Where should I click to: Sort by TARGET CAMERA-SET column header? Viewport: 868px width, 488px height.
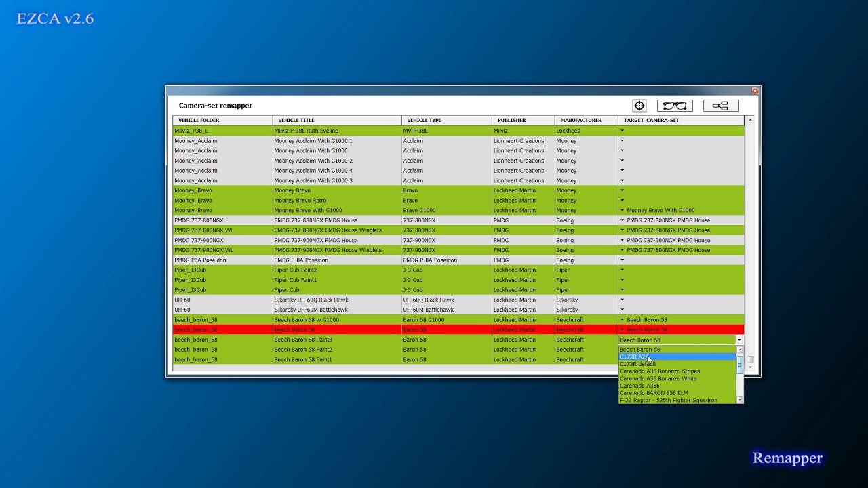(681, 120)
